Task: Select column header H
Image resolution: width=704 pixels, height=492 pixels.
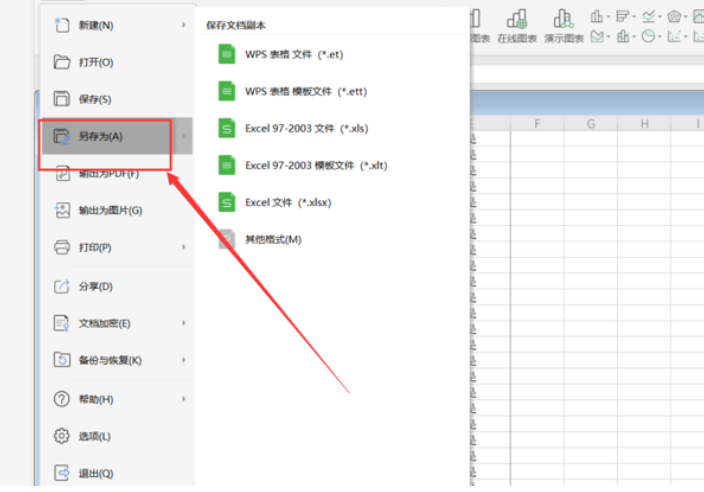Action: [x=644, y=124]
